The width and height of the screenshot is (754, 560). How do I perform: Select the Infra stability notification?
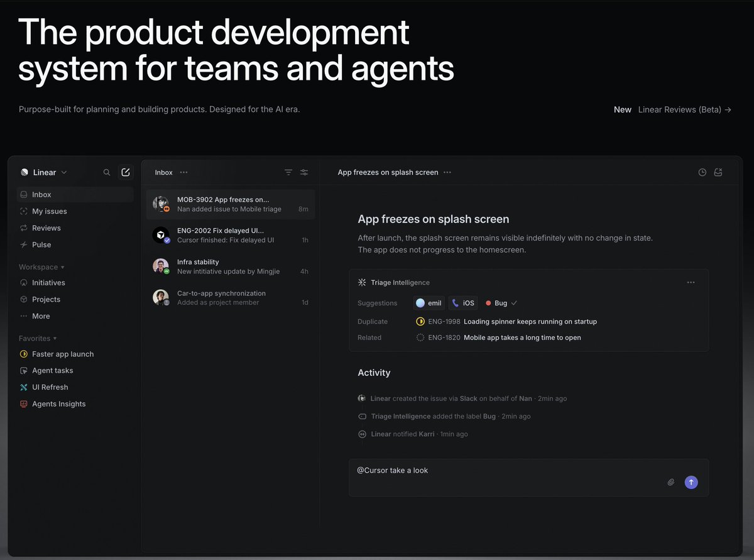(231, 266)
